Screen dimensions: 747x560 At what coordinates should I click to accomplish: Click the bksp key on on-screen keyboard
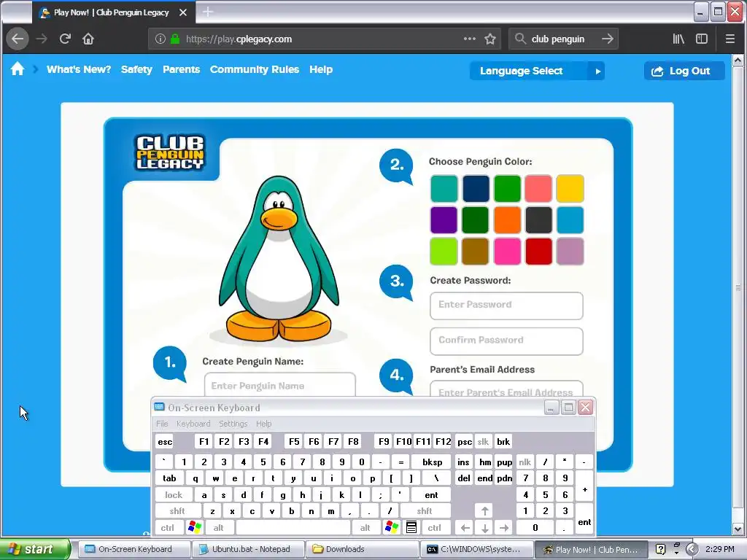(x=433, y=462)
